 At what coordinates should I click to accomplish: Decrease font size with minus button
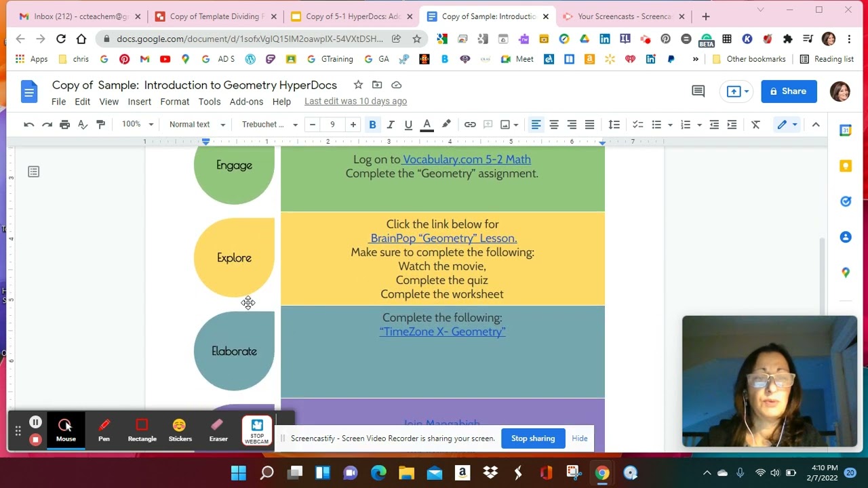tap(312, 125)
